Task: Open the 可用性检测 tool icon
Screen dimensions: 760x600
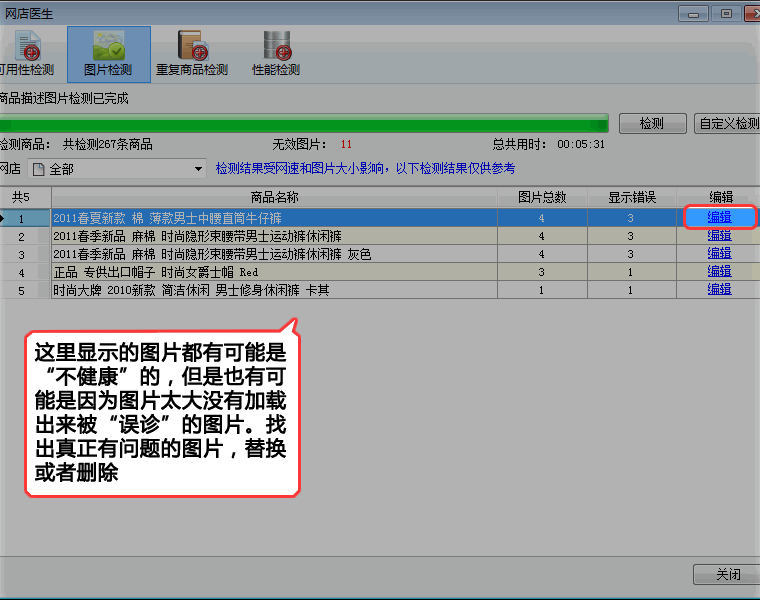Action: pyautogui.click(x=27, y=54)
